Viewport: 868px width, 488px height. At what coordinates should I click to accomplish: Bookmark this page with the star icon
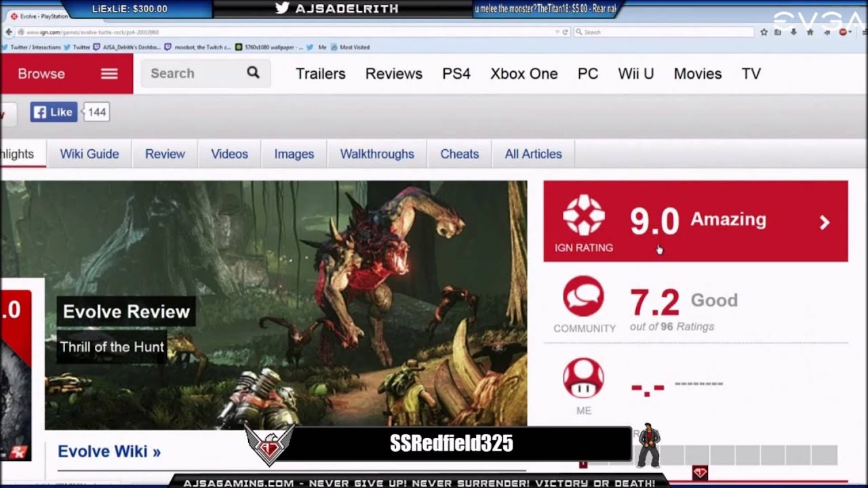pos(764,32)
